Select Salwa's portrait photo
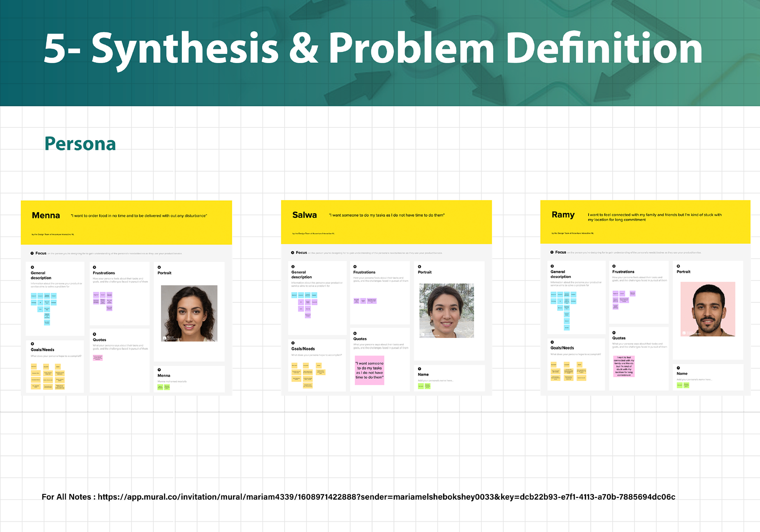Image resolution: width=760 pixels, height=532 pixels. (446, 310)
